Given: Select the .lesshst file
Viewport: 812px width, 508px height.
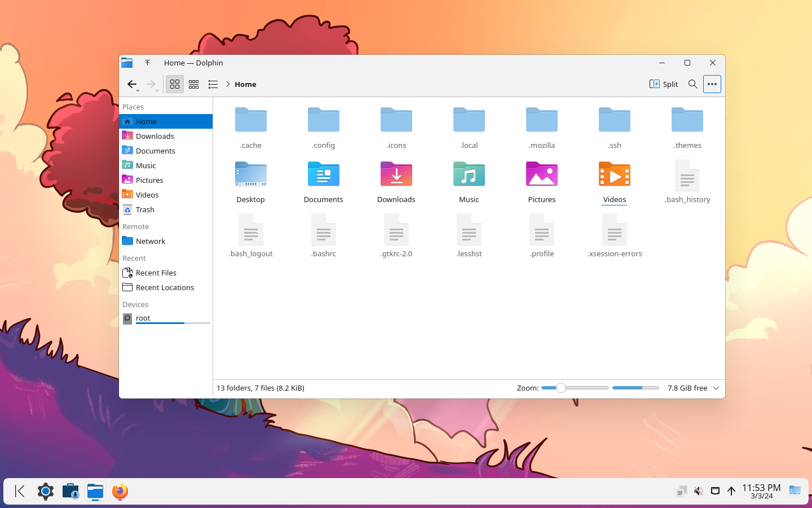Looking at the screenshot, I should [469, 229].
